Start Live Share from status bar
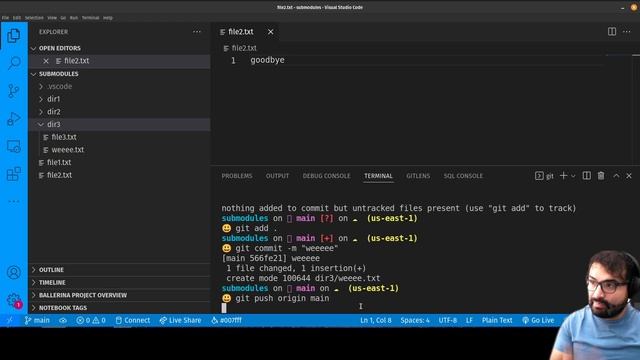 (180, 320)
